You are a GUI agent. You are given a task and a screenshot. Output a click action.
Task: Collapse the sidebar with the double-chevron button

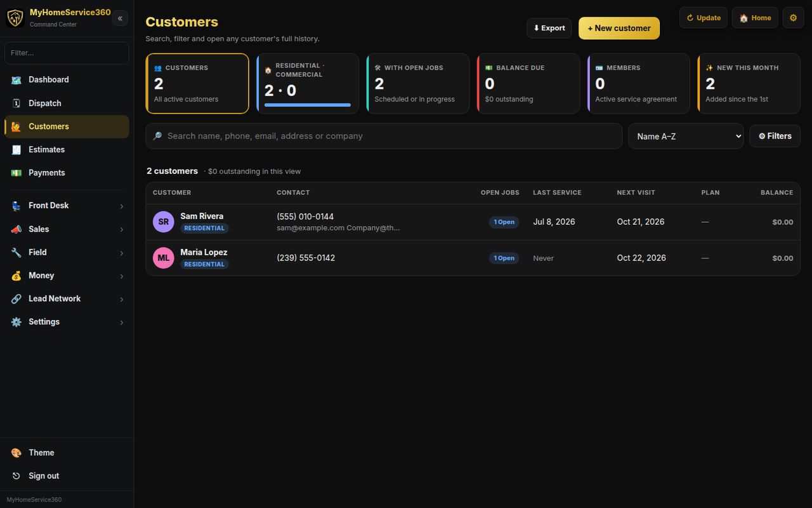click(x=120, y=18)
